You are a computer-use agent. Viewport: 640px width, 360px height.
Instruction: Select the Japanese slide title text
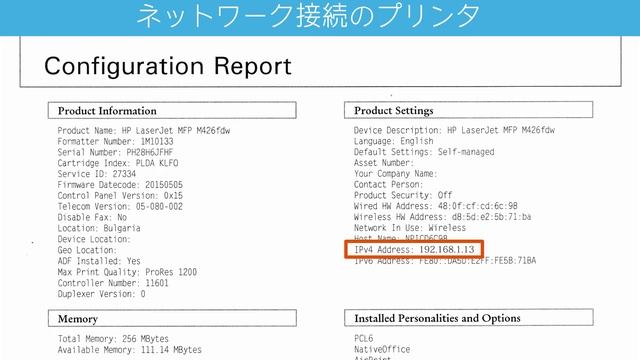point(309,16)
